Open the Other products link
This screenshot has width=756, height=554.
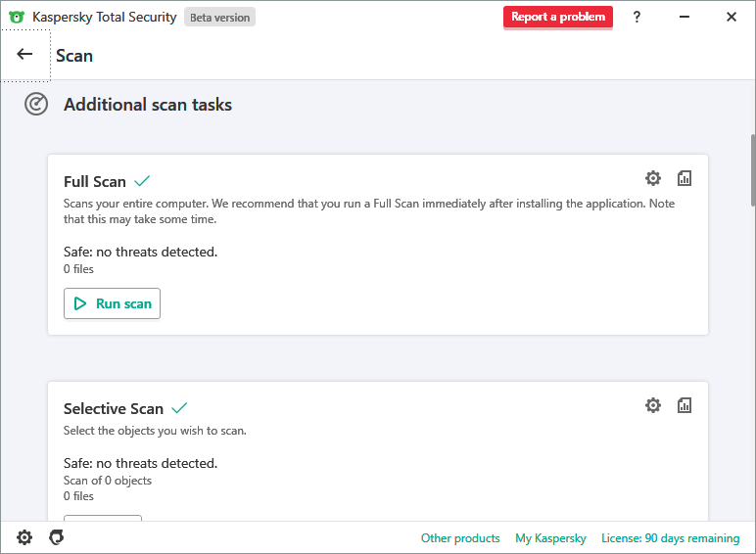460,538
